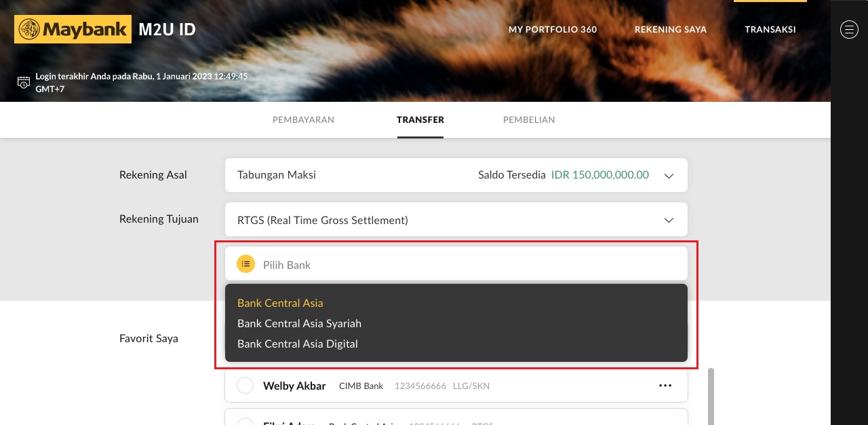Open My Portfolio 360 menu
The height and width of the screenshot is (425, 868).
[x=553, y=29]
